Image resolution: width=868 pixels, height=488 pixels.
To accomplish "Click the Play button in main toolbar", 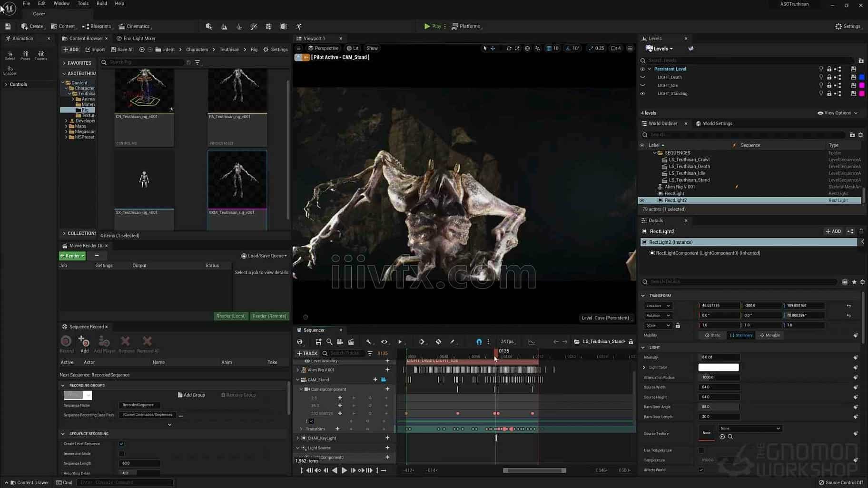I will click(433, 26).
